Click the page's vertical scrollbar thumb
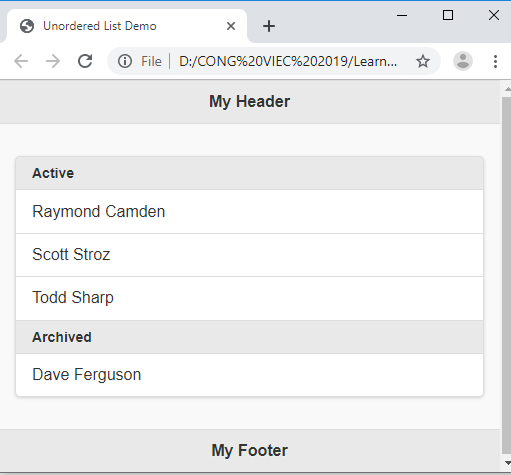The width and height of the screenshot is (511, 475). 506,275
